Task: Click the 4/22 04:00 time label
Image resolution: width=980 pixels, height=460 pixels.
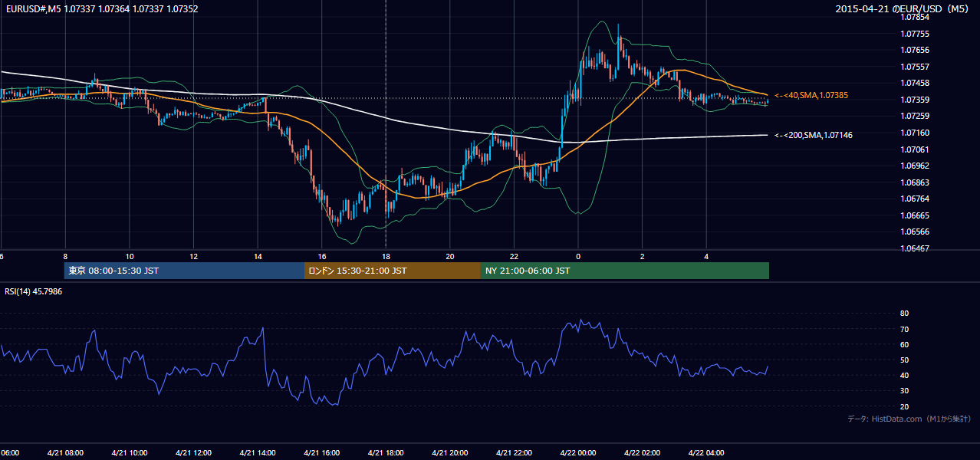Action: click(707, 453)
